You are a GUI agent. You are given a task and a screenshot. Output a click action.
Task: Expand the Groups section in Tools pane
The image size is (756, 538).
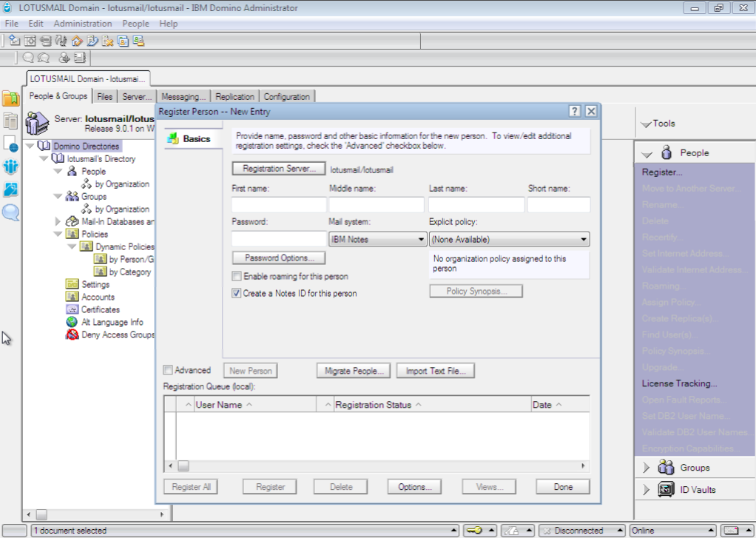pyautogui.click(x=646, y=468)
